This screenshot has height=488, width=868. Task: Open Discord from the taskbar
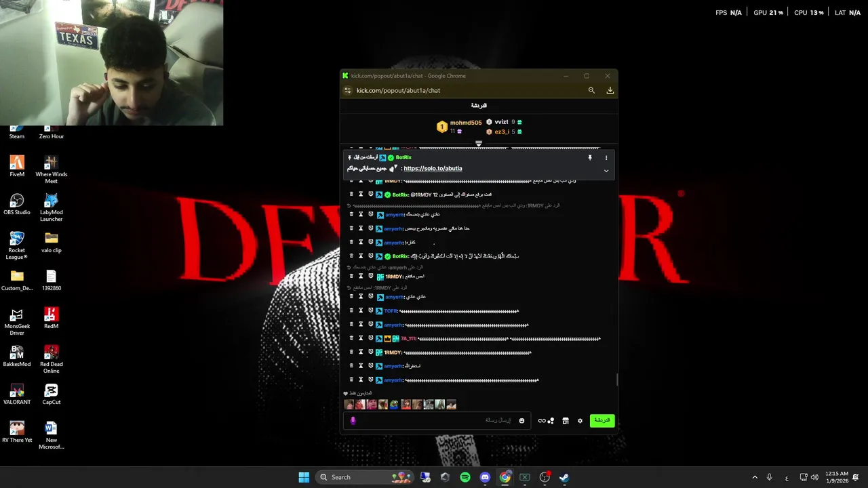(x=485, y=477)
